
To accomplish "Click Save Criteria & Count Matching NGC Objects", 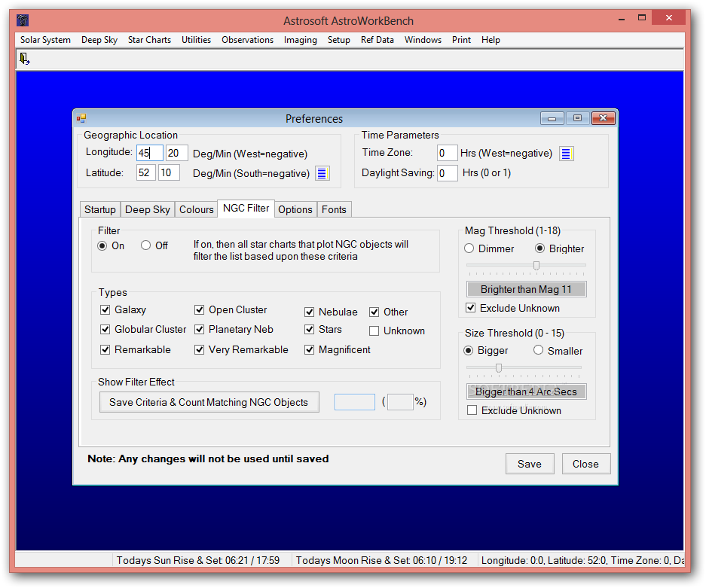I will coord(209,402).
